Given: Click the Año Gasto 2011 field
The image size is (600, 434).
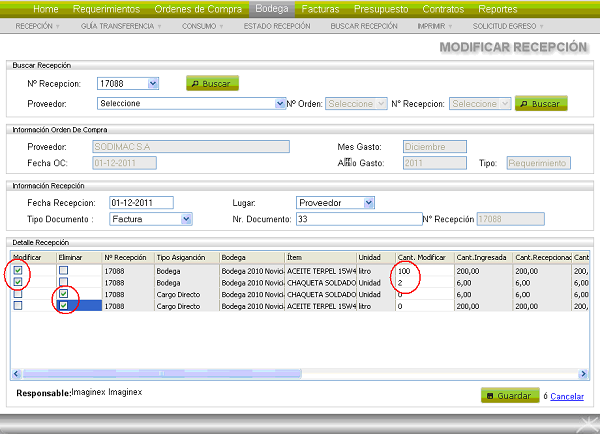Looking at the screenshot, I should (x=435, y=163).
